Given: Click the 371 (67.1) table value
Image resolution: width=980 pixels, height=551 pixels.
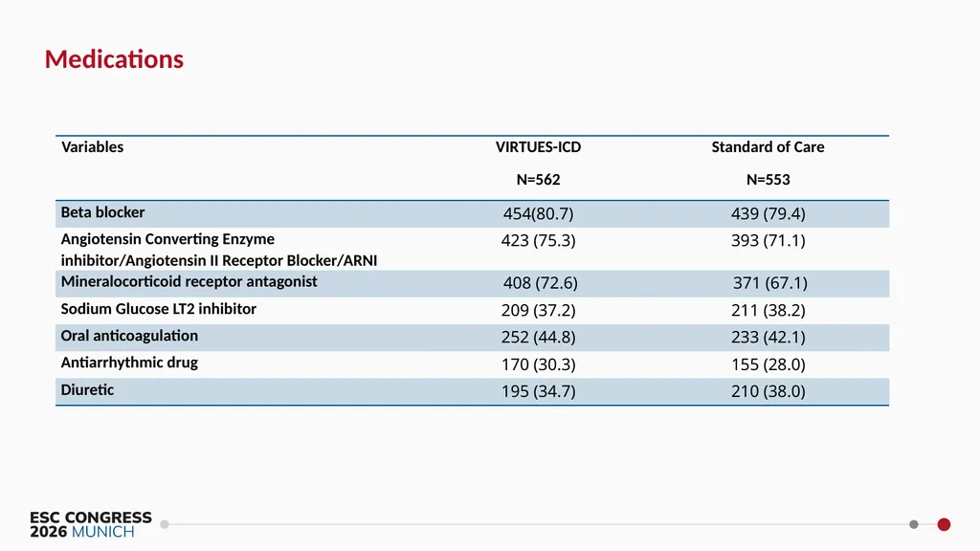Looking at the screenshot, I should point(770,283).
